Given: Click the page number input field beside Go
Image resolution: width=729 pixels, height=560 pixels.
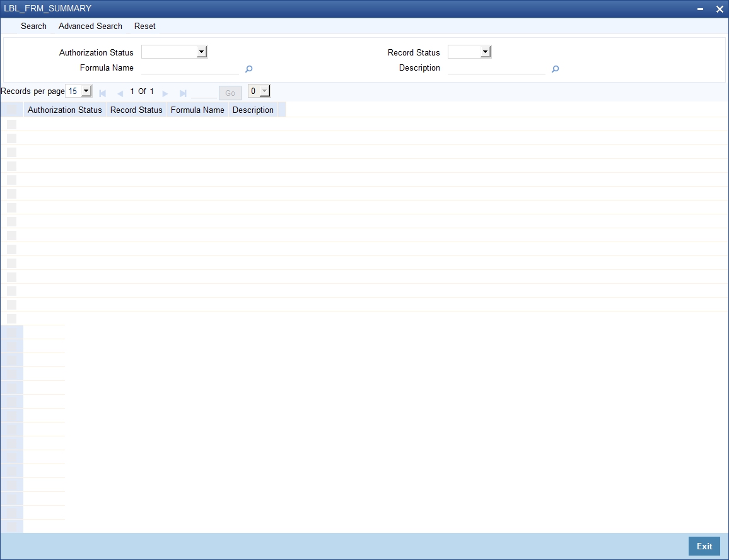Looking at the screenshot, I should 204,92.
